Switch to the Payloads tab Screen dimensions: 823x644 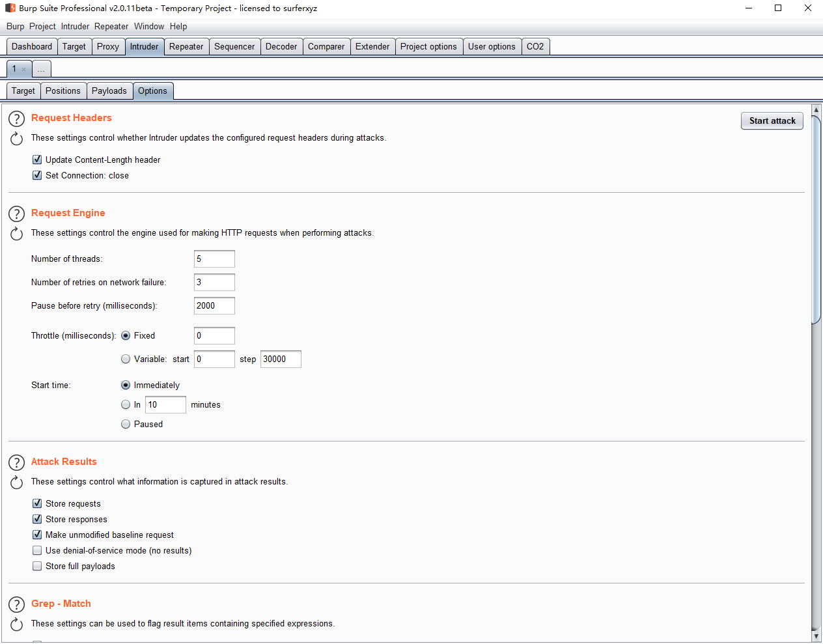point(109,91)
